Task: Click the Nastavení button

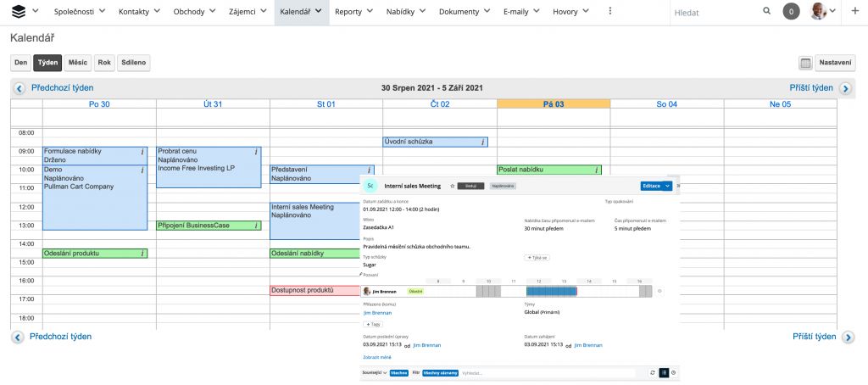Action: (836, 63)
